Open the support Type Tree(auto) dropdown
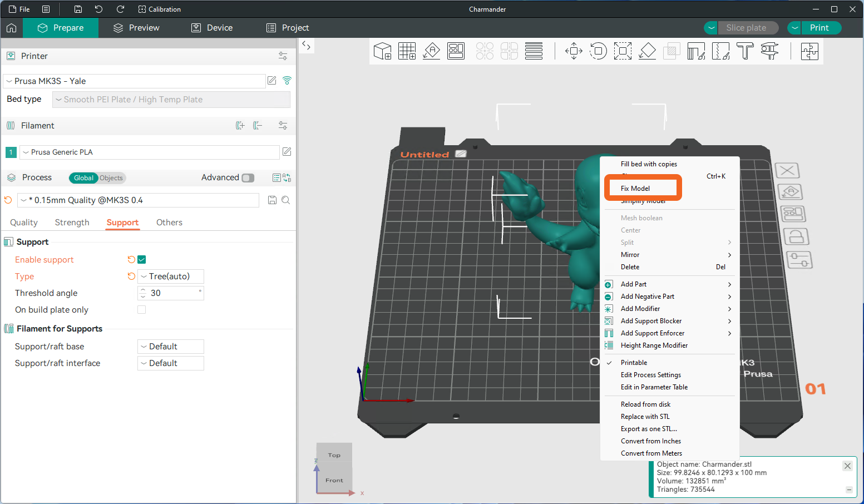 (171, 276)
